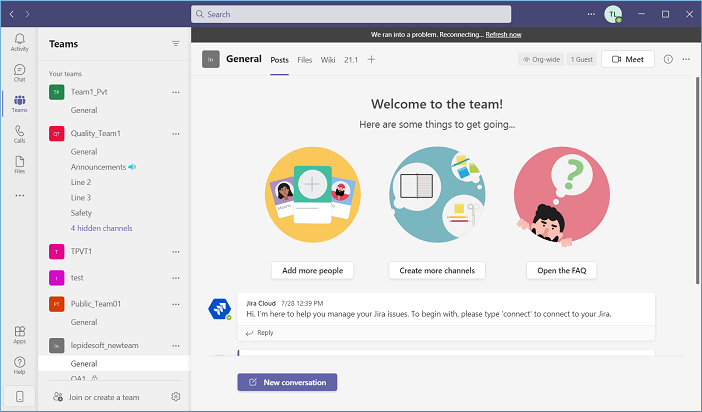
Task: Open more options for Quality_Team1
Action: coord(176,133)
